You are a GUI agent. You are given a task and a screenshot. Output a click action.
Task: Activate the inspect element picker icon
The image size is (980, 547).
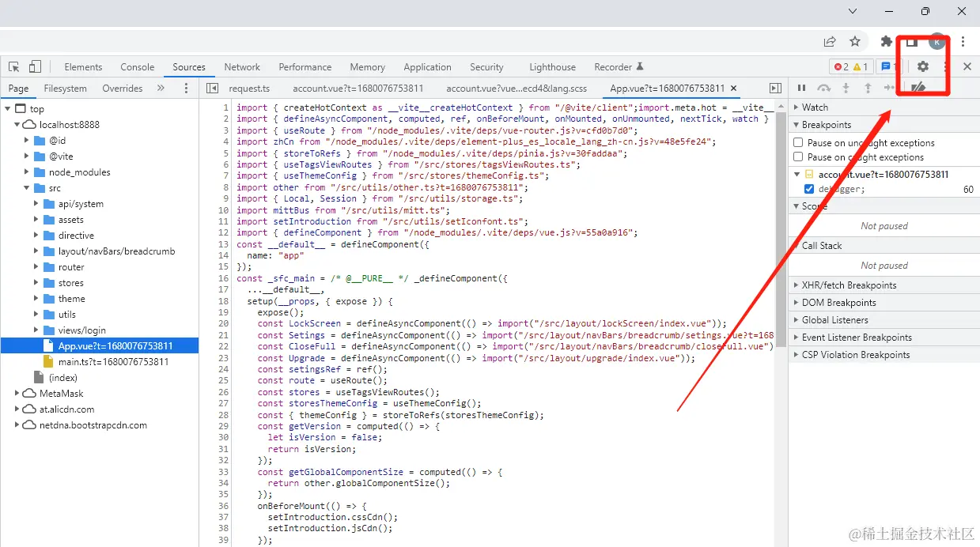pyautogui.click(x=14, y=67)
